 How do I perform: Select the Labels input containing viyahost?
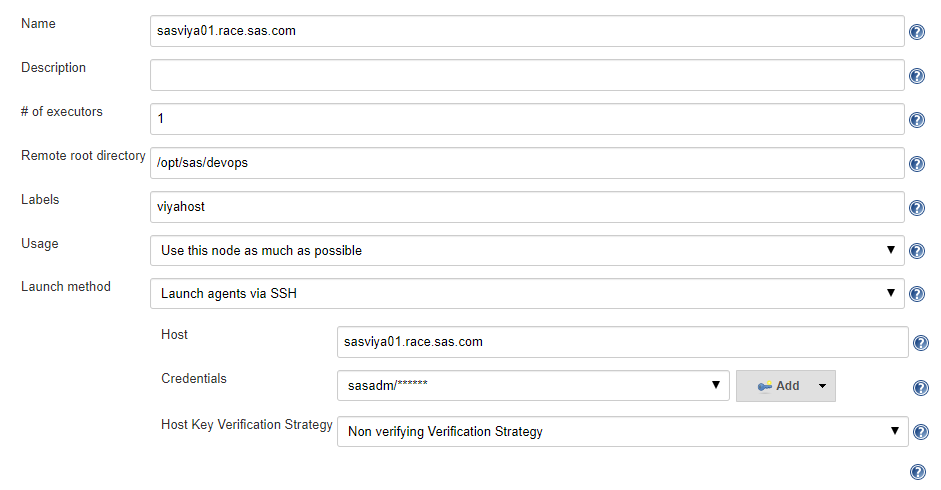[527, 207]
